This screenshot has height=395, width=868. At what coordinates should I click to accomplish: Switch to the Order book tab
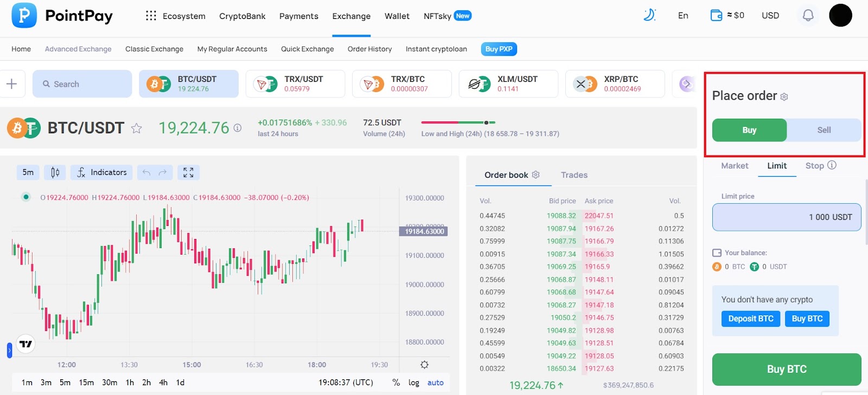(x=506, y=175)
